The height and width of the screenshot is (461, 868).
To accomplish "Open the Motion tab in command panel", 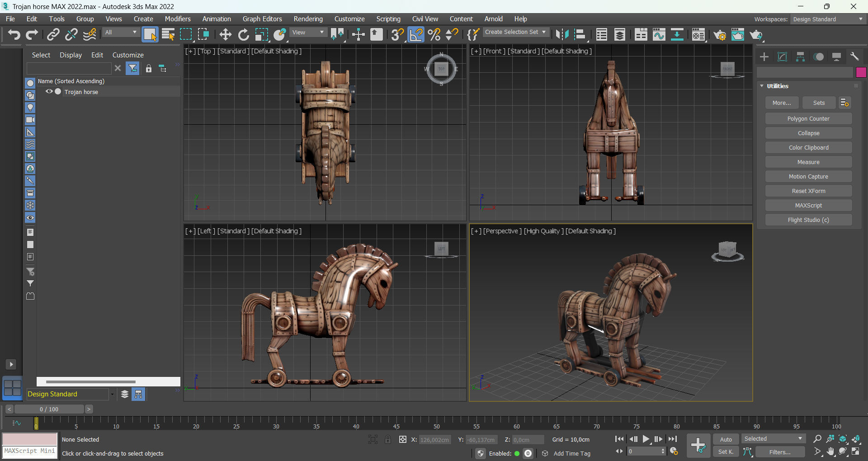I will tap(818, 56).
